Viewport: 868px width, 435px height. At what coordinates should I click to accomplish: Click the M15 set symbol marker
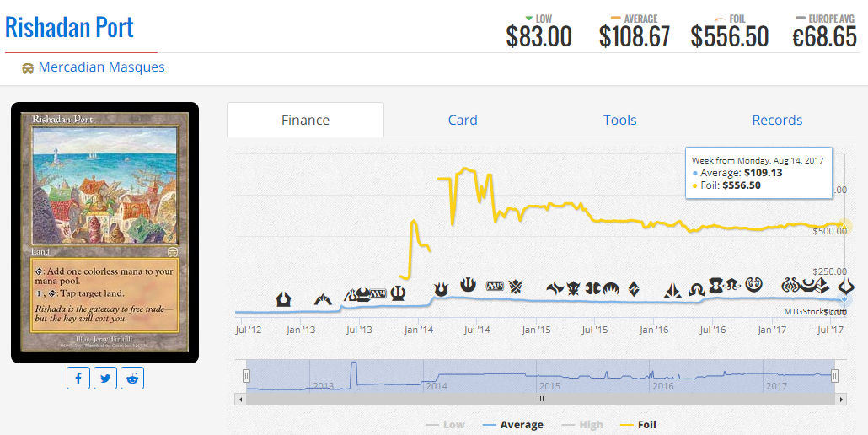point(495,286)
